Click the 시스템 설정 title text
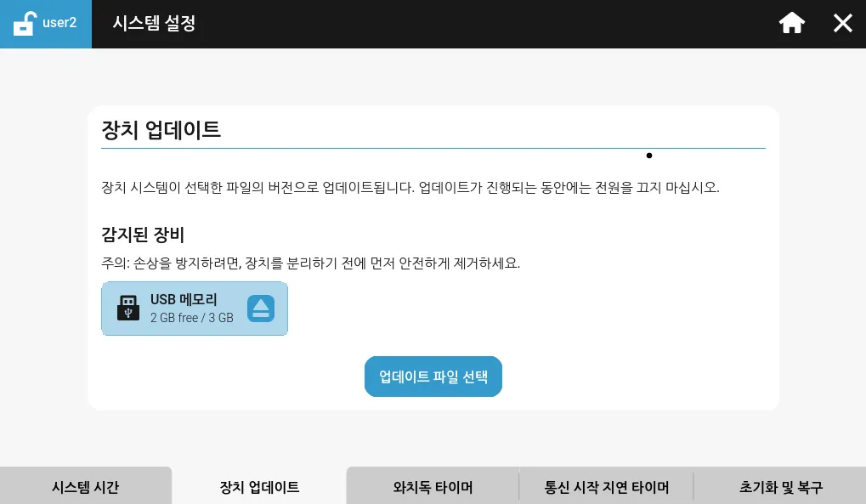Image resolution: width=866 pixels, height=504 pixels. click(x=154, y=23)
